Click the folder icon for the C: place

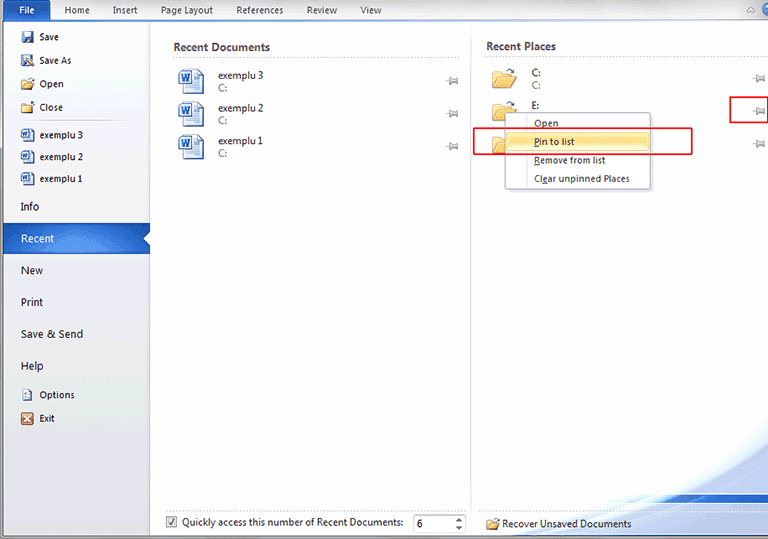[x=503, y=78]
